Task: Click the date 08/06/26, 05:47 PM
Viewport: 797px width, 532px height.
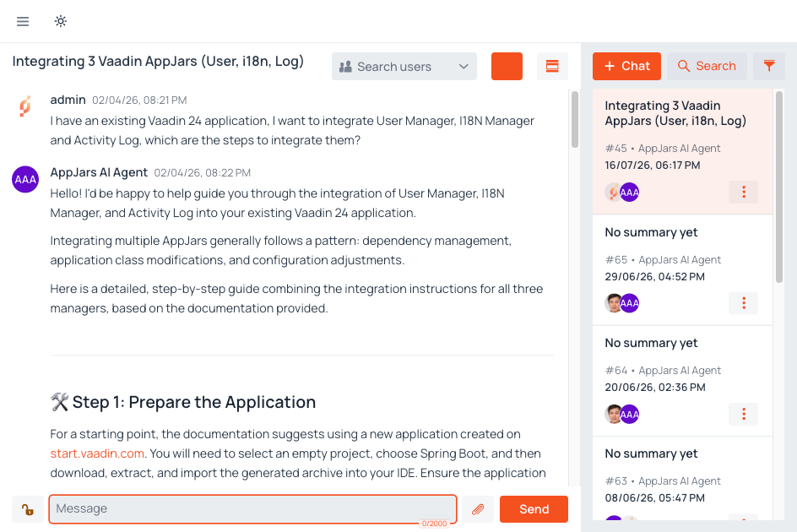Action: (654, 498)
